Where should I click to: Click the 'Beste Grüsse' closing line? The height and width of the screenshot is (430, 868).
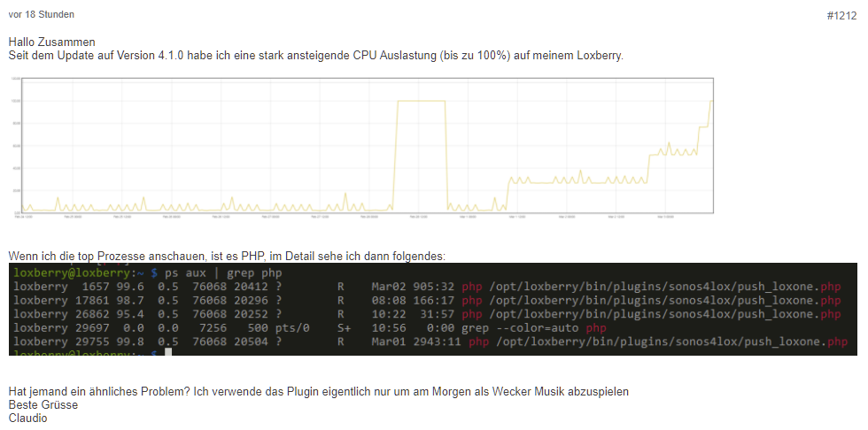click(43, 405)
